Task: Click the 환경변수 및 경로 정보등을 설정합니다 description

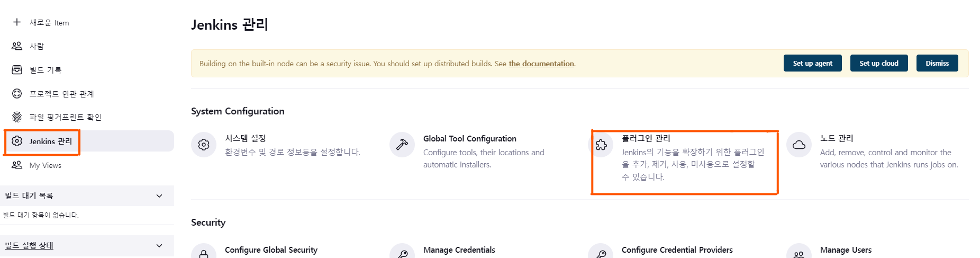Action: click(293, 152)
